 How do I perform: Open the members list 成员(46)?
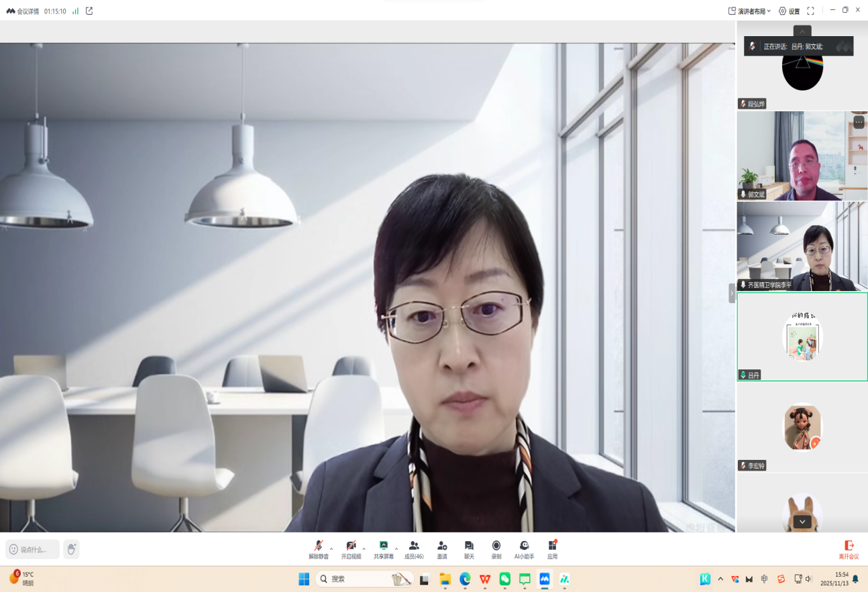click(414, 549)
